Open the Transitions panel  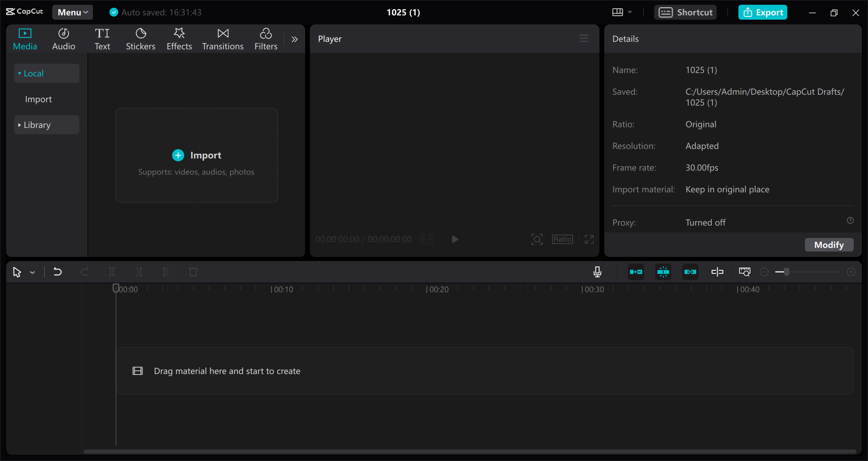[x=222, y=38]
